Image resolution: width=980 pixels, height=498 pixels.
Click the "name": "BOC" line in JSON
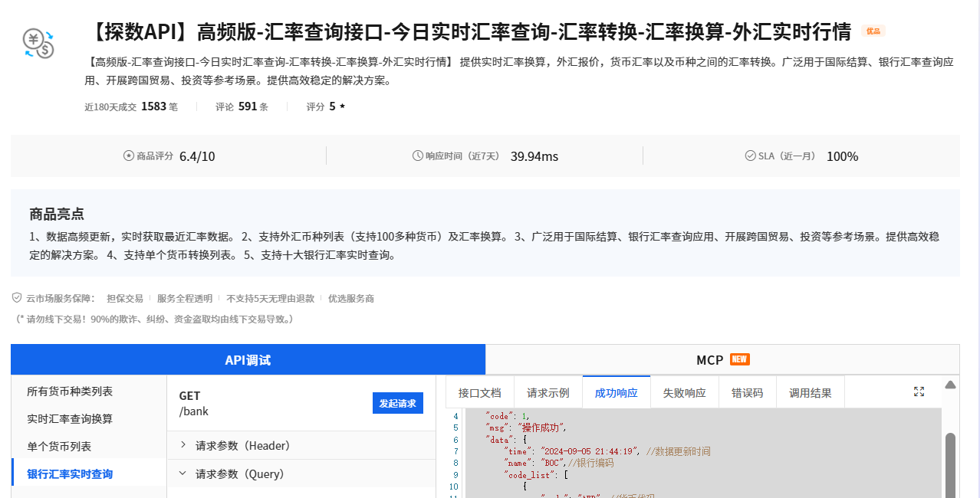point(558,463)
